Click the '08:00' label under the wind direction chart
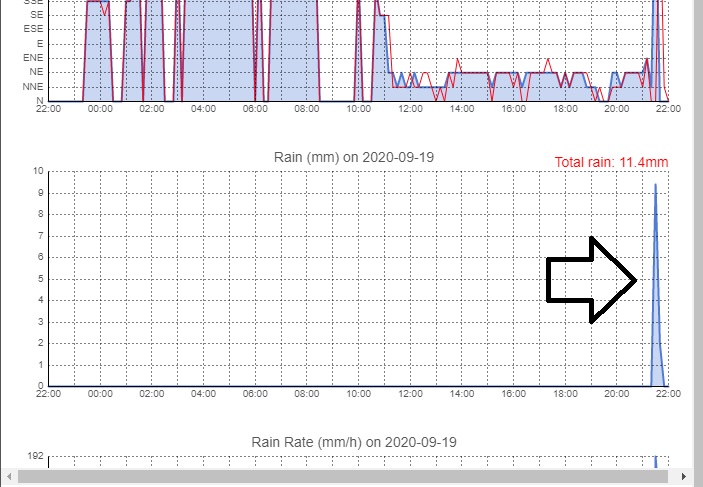 [x=307, y=109]
